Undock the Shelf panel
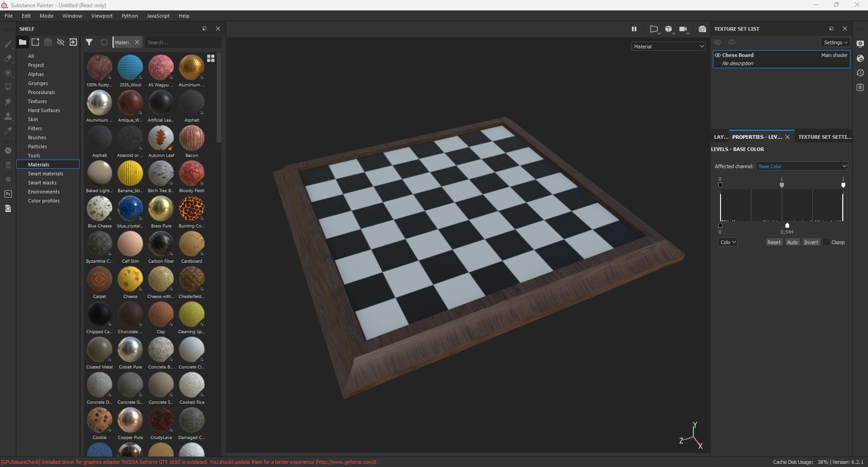This screenshot has height=467, width=868. [x=204, y=28]
